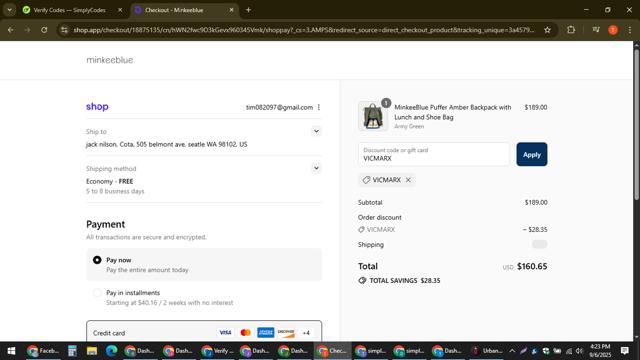Switch to Verify Codes — SimplyCodes tab
Image resolution: width=640 pixels, height=360 pixels.
(x=69, y=10)
